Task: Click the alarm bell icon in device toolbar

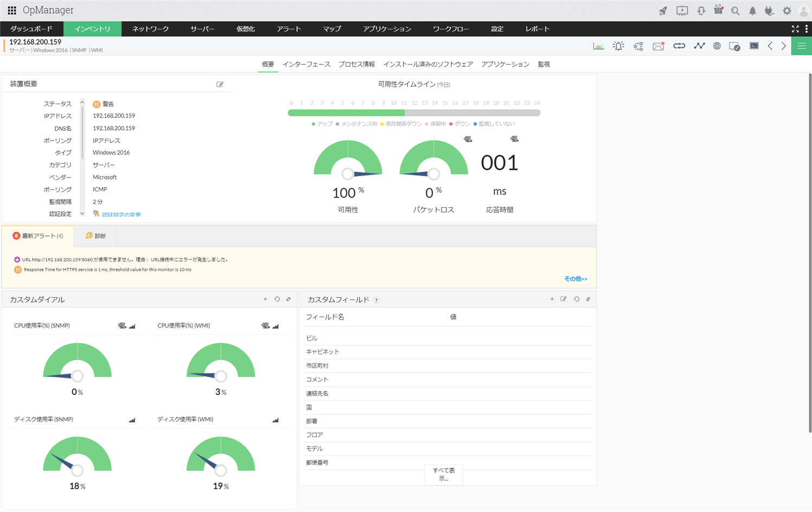Action: tap(618, 46)
